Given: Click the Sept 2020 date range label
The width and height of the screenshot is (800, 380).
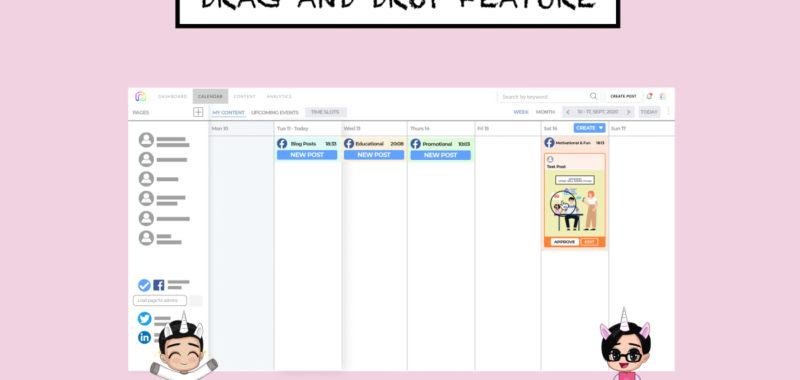Looking at the screenshot, I should [x=597, y=112].
